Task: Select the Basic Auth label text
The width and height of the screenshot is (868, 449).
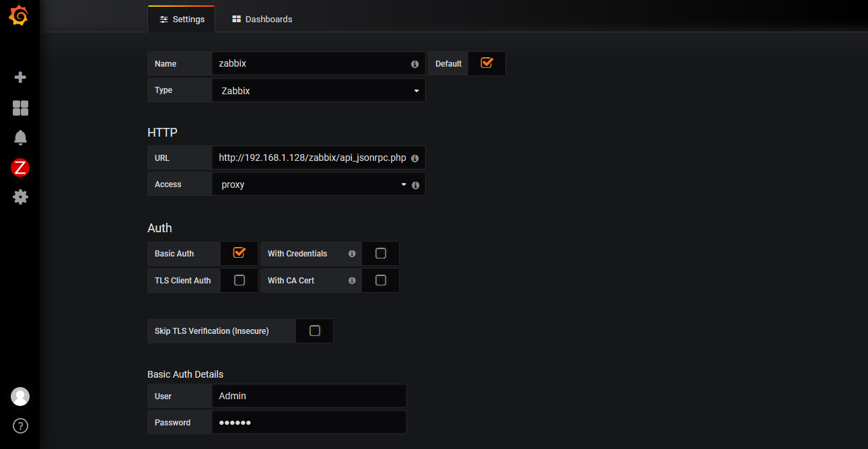Action: click(x=174, y=254)
